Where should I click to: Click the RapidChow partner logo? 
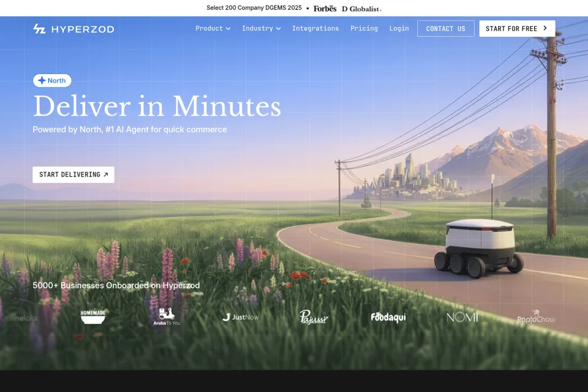[x=536, y=317]
